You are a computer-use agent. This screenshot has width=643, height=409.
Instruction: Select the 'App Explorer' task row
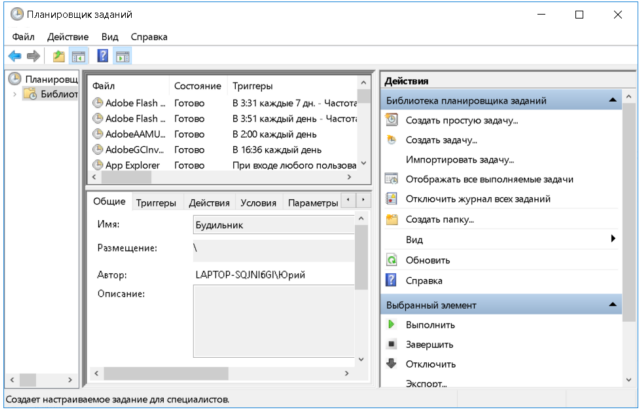[223, 165]
